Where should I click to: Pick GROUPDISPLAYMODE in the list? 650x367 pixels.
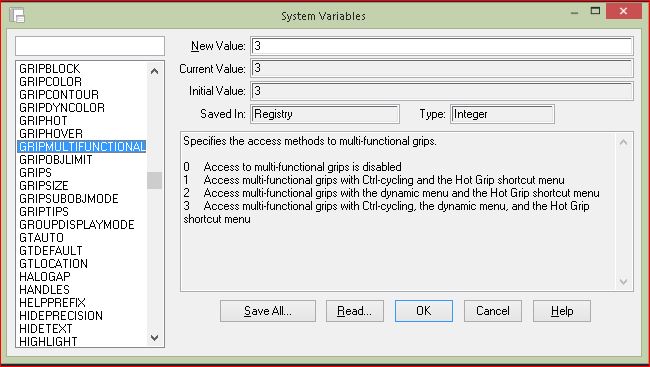tap(77, 225)
